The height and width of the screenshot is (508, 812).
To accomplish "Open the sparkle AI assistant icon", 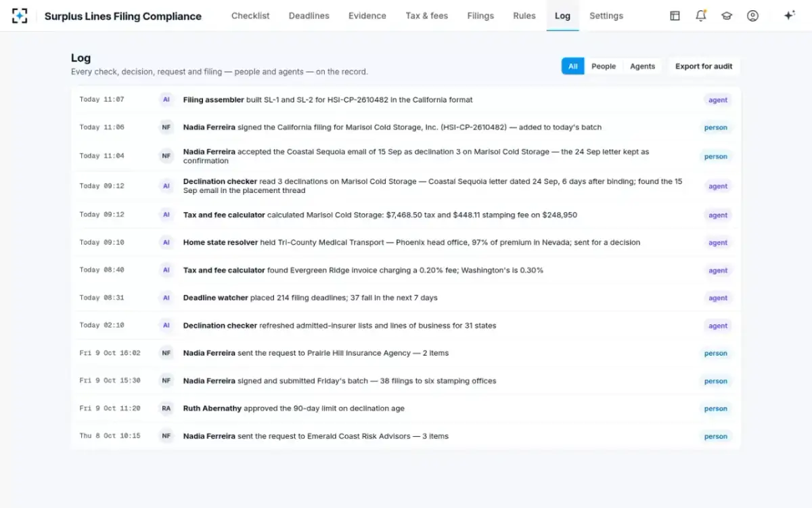I will pos(789,16).
